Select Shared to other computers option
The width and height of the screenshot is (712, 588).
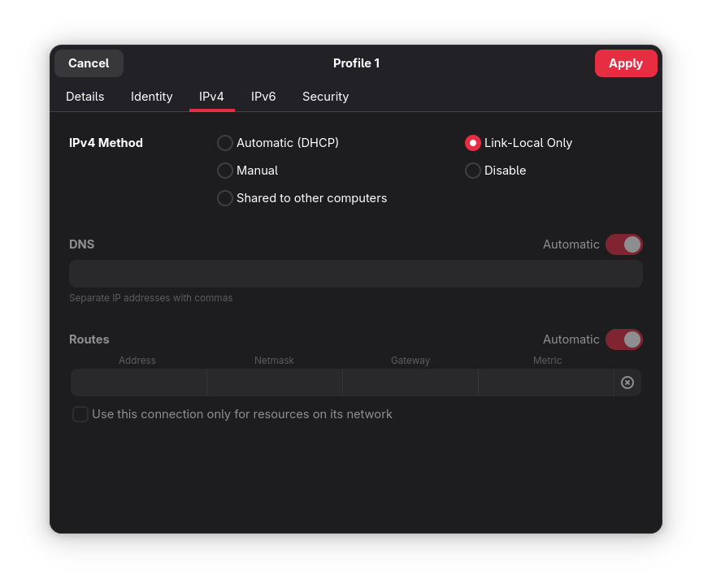[225, 198]
